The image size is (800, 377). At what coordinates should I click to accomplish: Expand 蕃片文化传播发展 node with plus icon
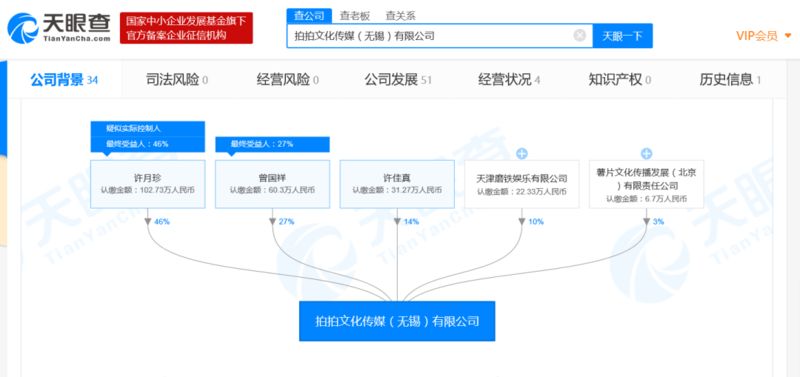pyautogui.click(x=646, y=154)
